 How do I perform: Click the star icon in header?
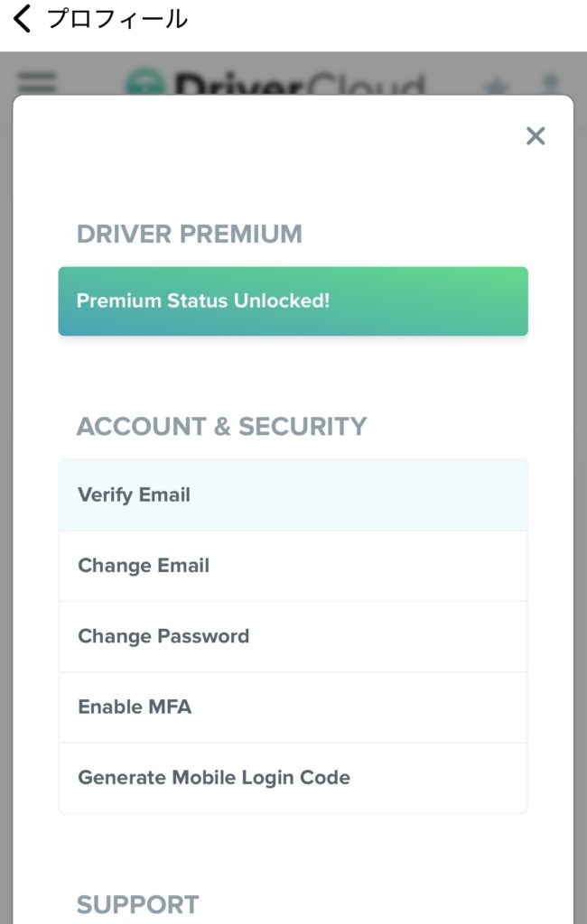coord(493,86)
